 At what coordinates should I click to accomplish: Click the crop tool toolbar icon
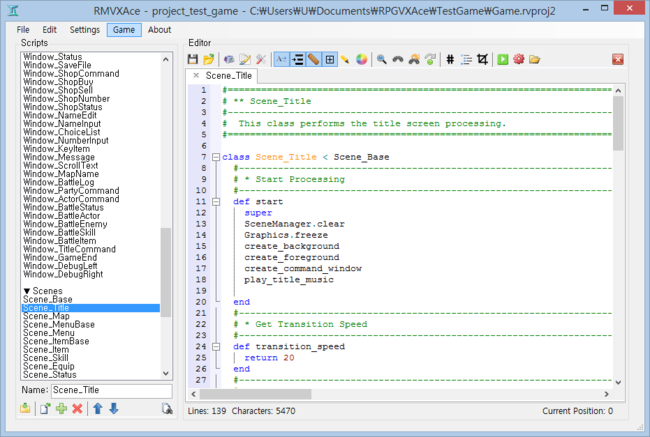click(482, 59)
